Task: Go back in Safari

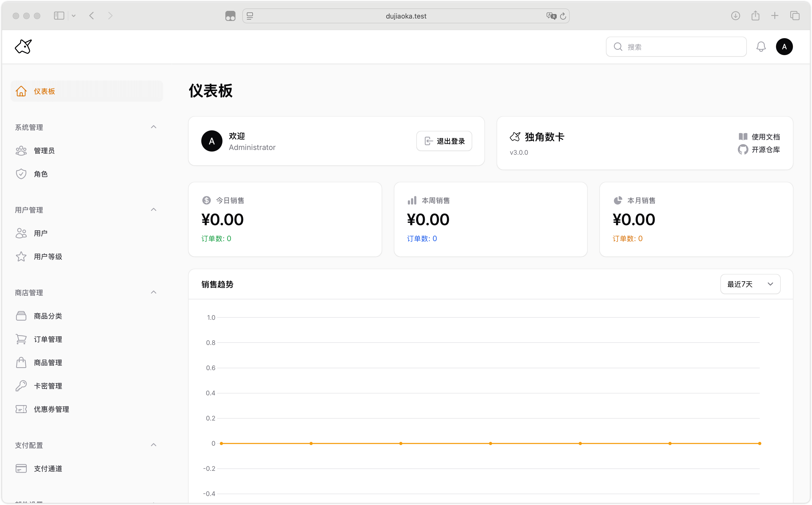Action: coord(91,16)
